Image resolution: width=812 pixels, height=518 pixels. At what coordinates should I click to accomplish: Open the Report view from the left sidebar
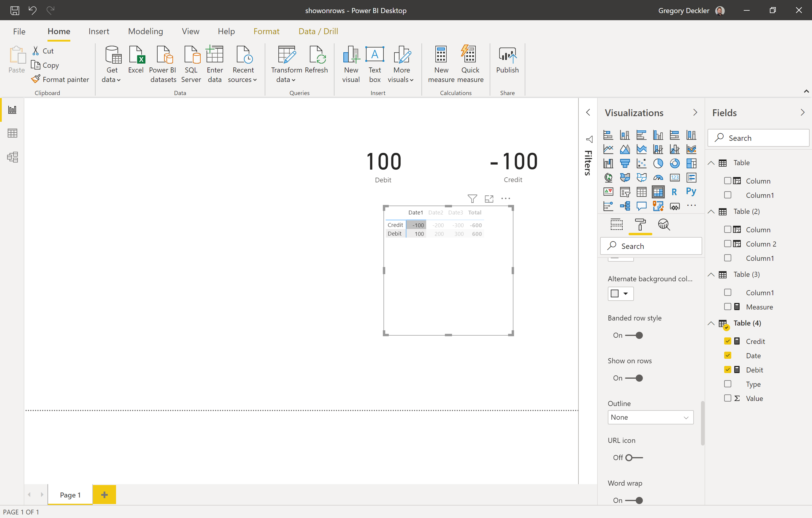tap(12, 110)
